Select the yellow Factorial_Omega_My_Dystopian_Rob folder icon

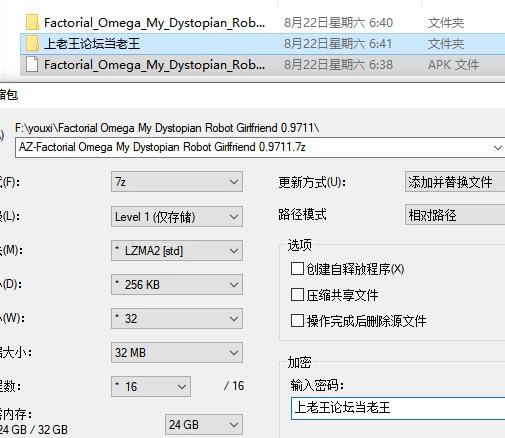[32, 23]
